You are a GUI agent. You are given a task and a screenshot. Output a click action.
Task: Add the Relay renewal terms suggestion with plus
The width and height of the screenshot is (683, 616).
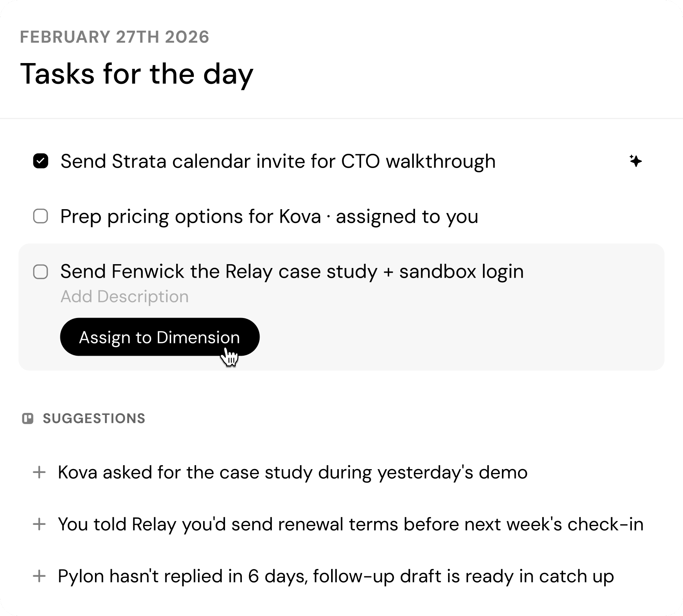point(39,524)
